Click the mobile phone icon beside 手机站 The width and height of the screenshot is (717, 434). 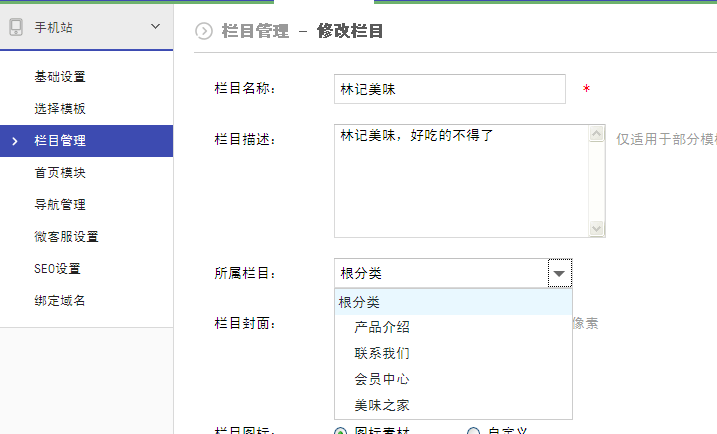pyautogui.click(x=16, y=28)
